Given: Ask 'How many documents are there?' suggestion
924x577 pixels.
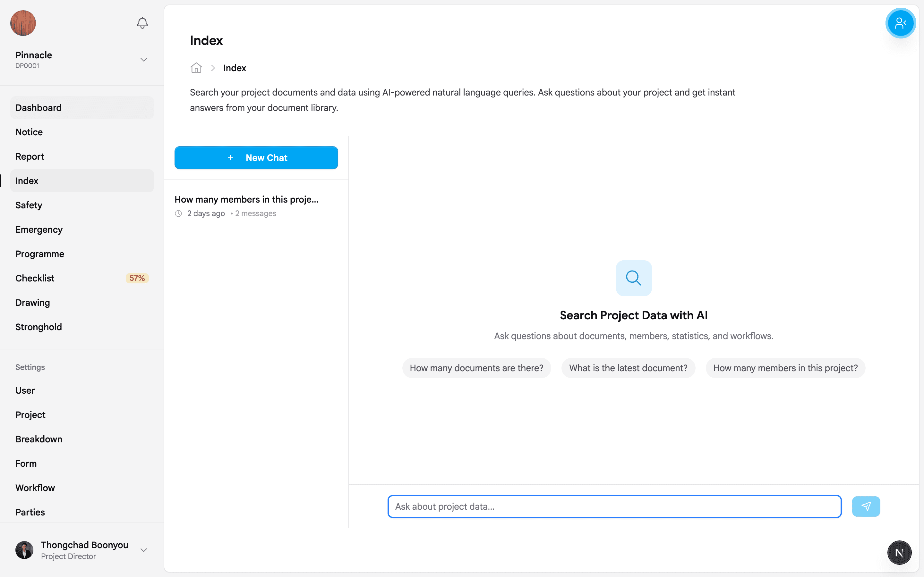Looking at the screenshot, I should (x=476, y=367).
